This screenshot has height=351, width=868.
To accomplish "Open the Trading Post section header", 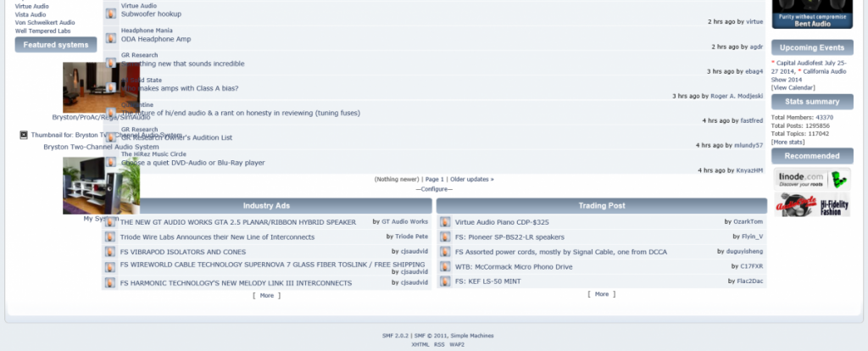I will point(602,205).
